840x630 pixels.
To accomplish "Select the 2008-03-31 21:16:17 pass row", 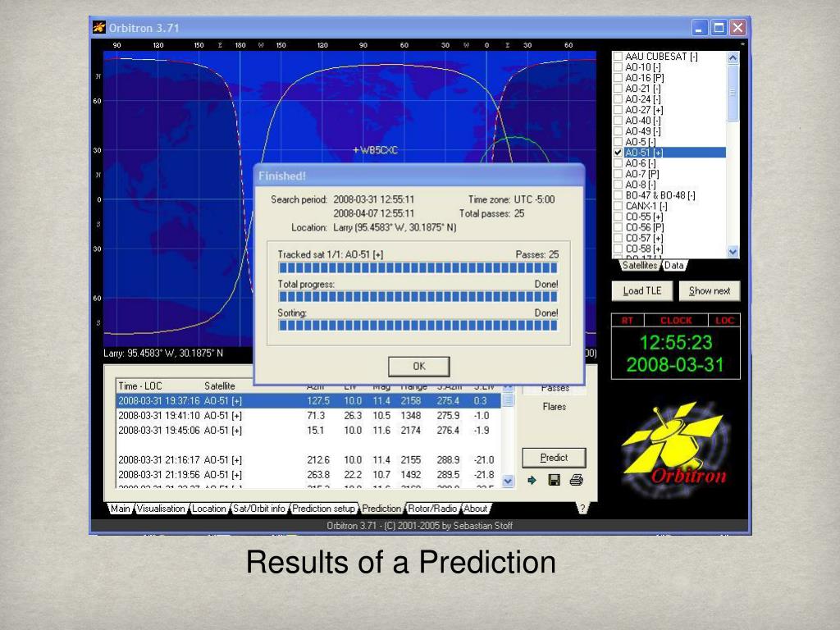I will pyautogui.click(x=308, y=460).
